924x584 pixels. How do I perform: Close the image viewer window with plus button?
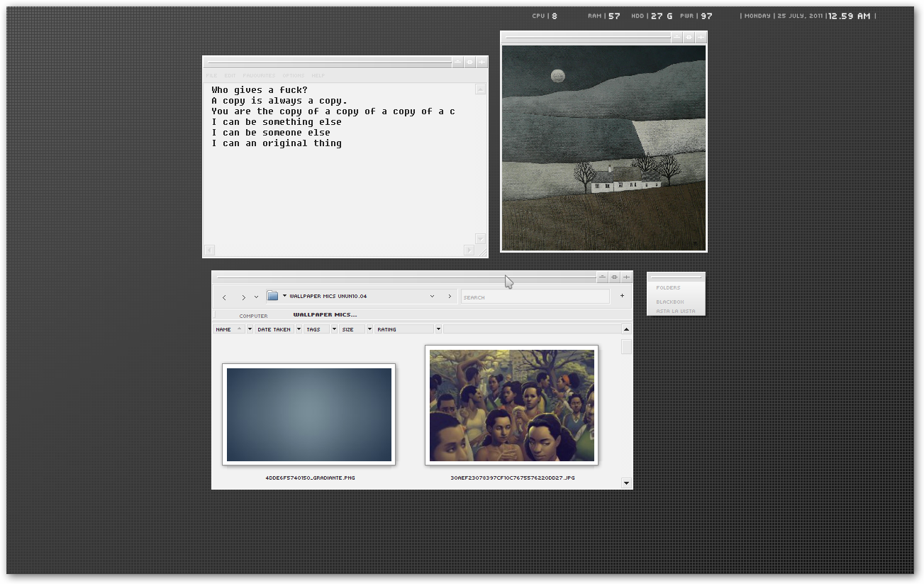pyautogui.click(x=701, y=37)
